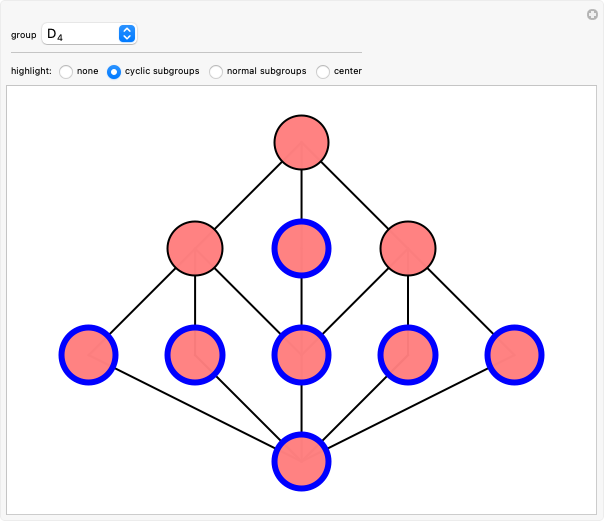Select 'cyclic subgroups' radio button
This screenshot has height=522, width=604.
pos(114,72)
